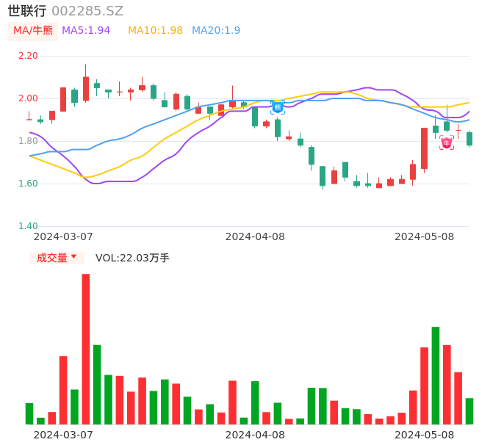Click the tall red candlestick before 2024-05-08
The height and width of the screenshot is (445, 504).
424,148
